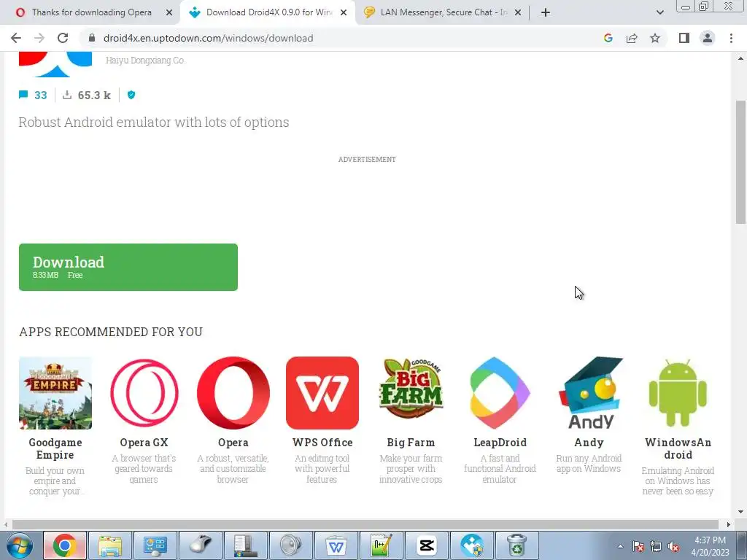Open Andy emulator app icon
The height and width of the screenshot is (560, 747).
click(x=591, y=393)
